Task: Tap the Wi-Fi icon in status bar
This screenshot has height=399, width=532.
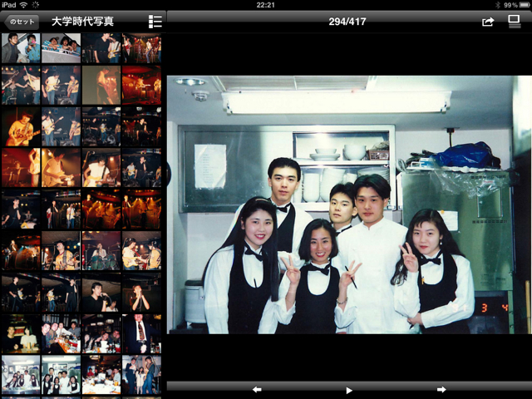Action: (22, 5)
